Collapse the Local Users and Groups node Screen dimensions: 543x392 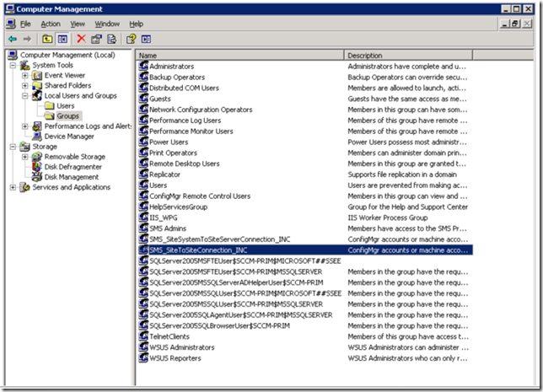(25, 95)
